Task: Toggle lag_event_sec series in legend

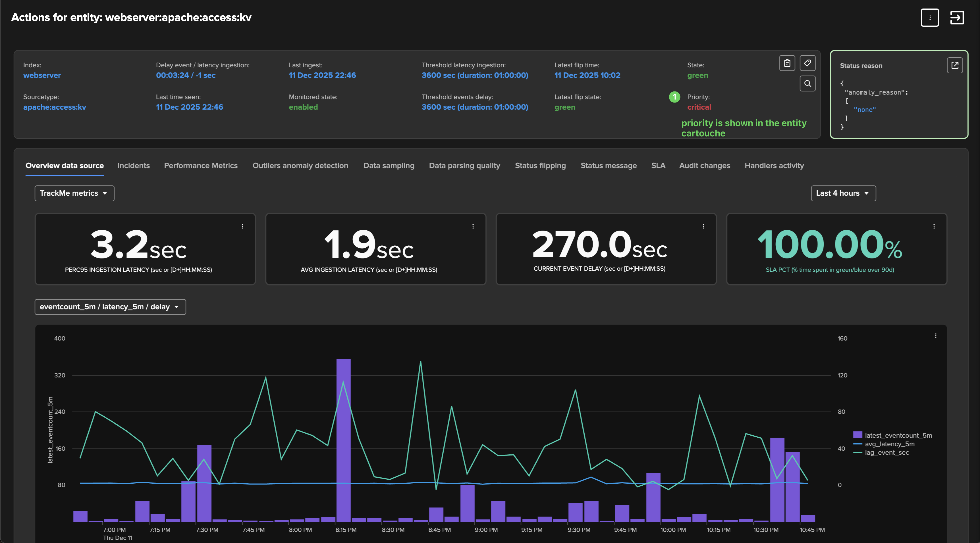Action: 886,452
